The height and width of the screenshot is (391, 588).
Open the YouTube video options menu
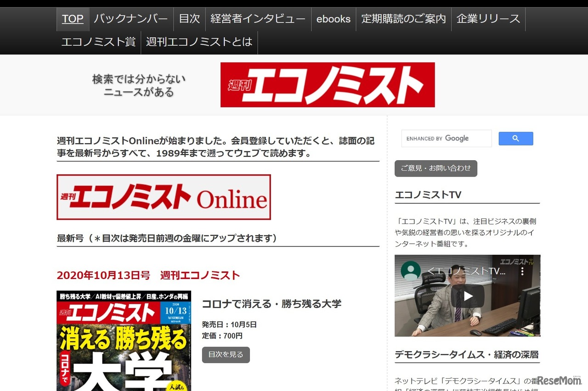click(522, 271)
